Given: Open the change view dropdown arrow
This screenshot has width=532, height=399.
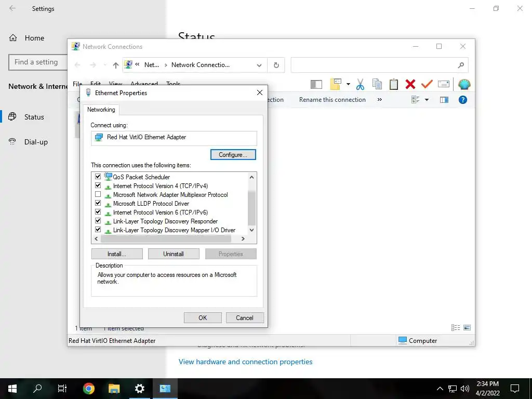Looking at the screenshot, I should tap(427, 100).
